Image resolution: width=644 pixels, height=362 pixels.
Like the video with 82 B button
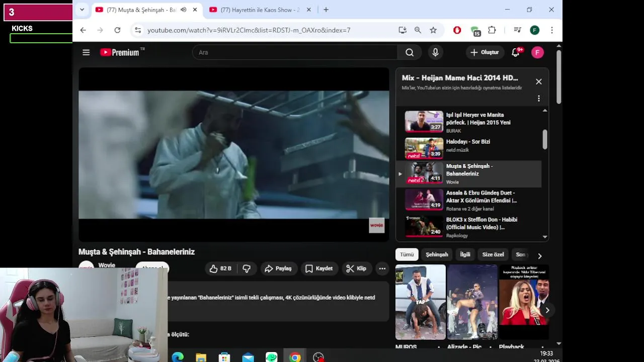tap(220, 268)
